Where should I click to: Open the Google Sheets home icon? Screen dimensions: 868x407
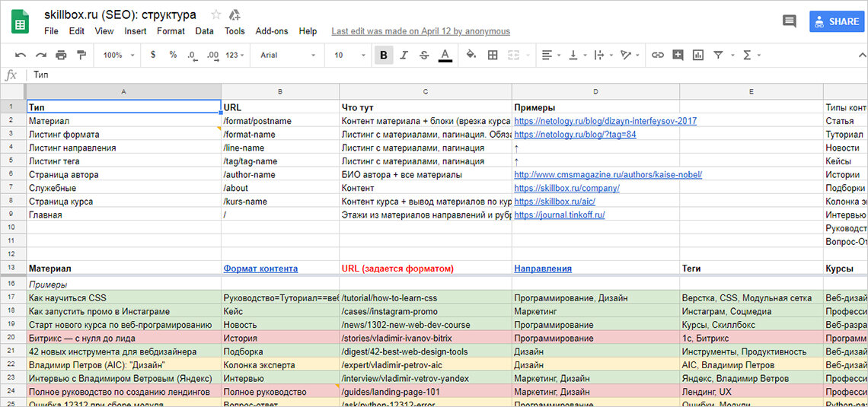point(21,21)
